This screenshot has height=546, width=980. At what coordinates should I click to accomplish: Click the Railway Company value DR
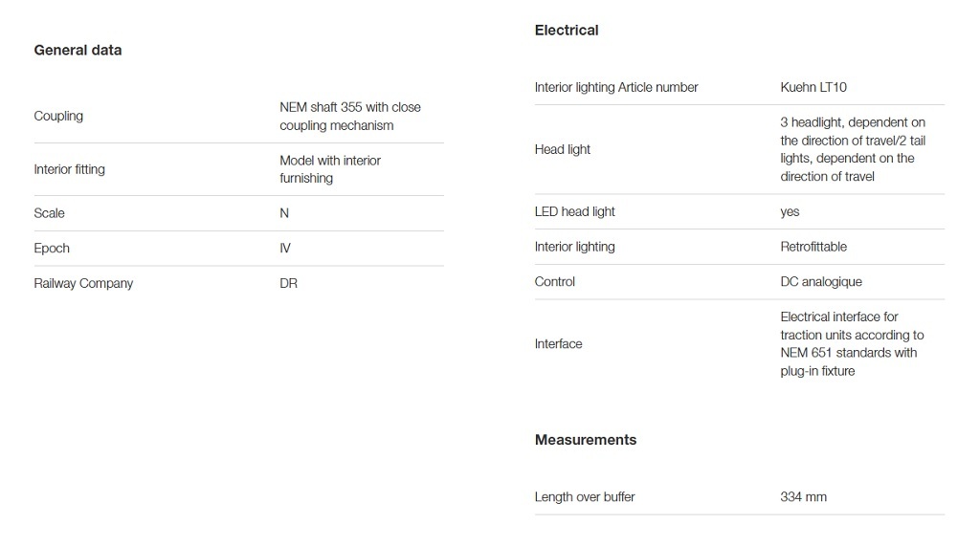tap(288, 284)
